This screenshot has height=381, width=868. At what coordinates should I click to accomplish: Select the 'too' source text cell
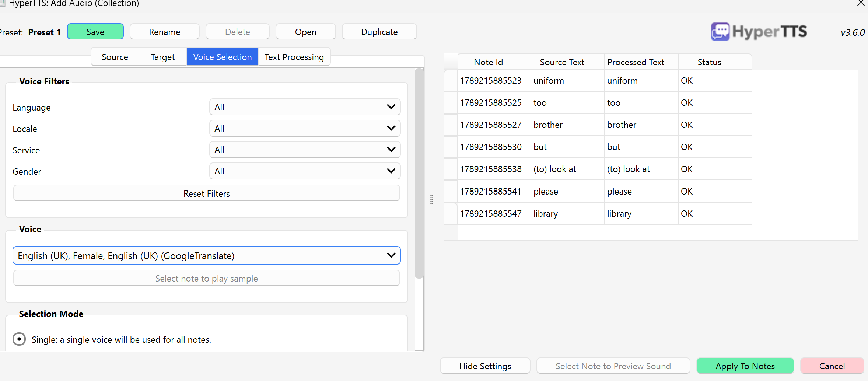point(568,102)
